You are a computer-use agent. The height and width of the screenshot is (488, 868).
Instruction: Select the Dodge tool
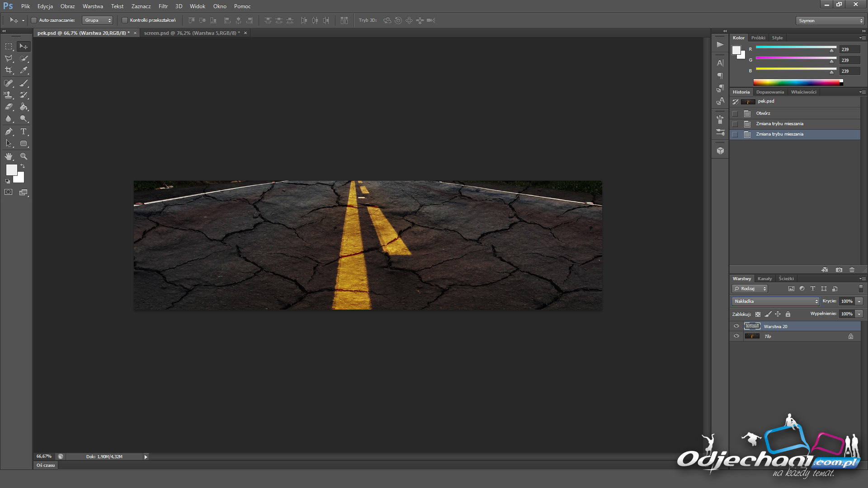(x=24, y=118)
